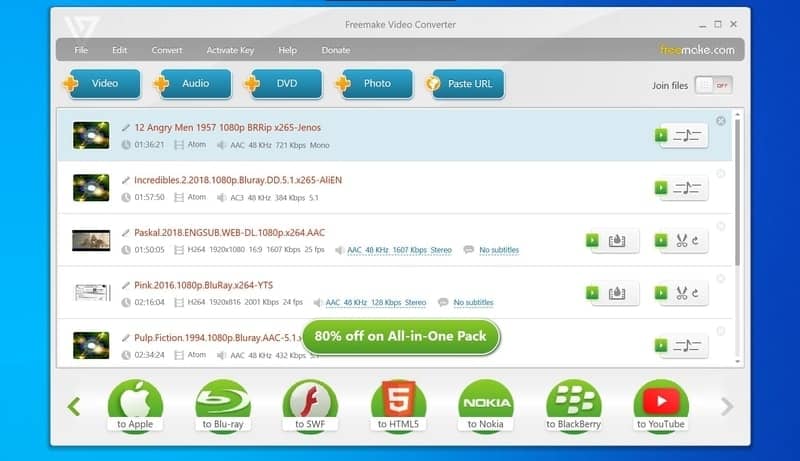Remove 12 Angry Men from the list
Image resolution: width=800 pixels, height=461 pixels.
pos(720,121)
